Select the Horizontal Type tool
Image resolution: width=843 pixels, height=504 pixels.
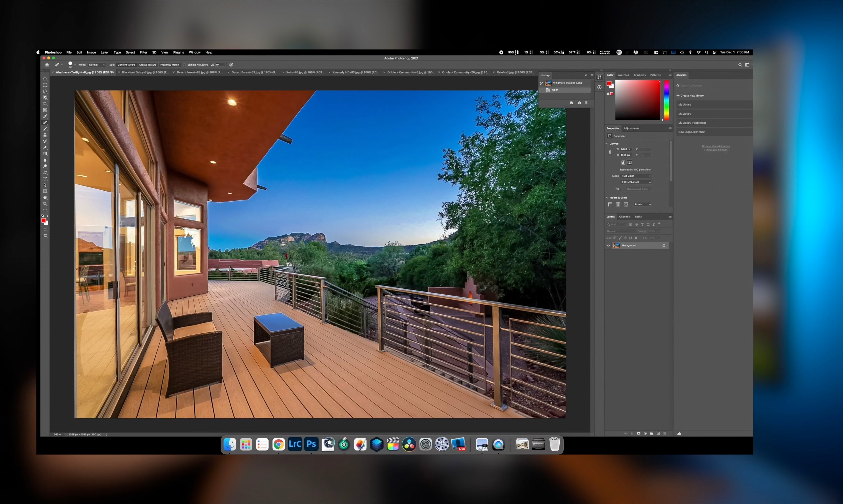point(45,179)
